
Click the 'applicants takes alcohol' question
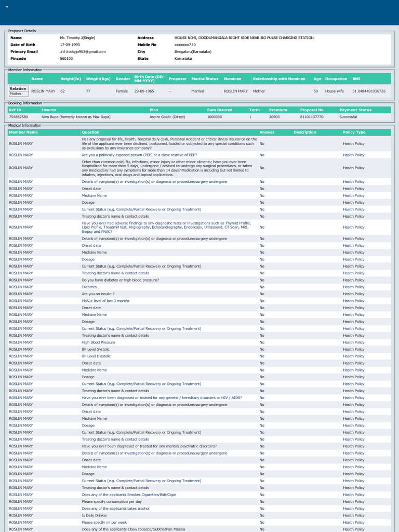115,509
